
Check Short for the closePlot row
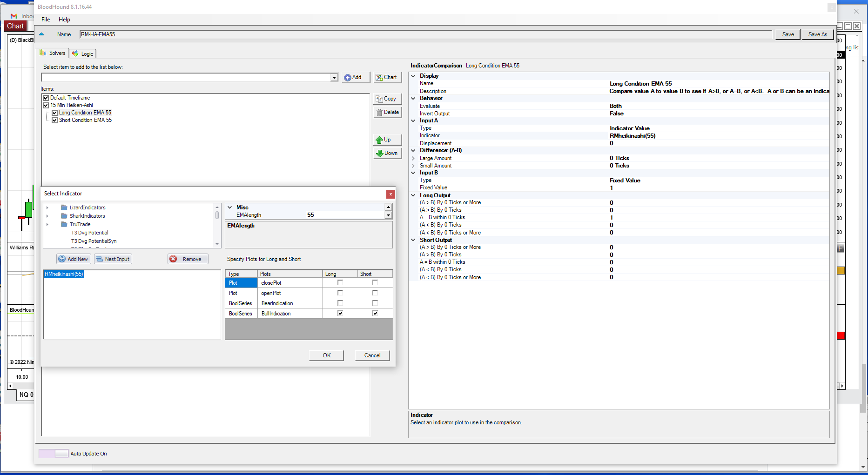(375, 282)
